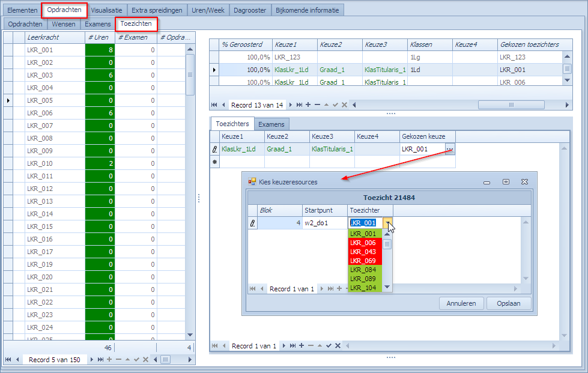The height and width of the screenshot is (373, 588).
Task: Sort by # Uren column header
Action: coord(100,37)
